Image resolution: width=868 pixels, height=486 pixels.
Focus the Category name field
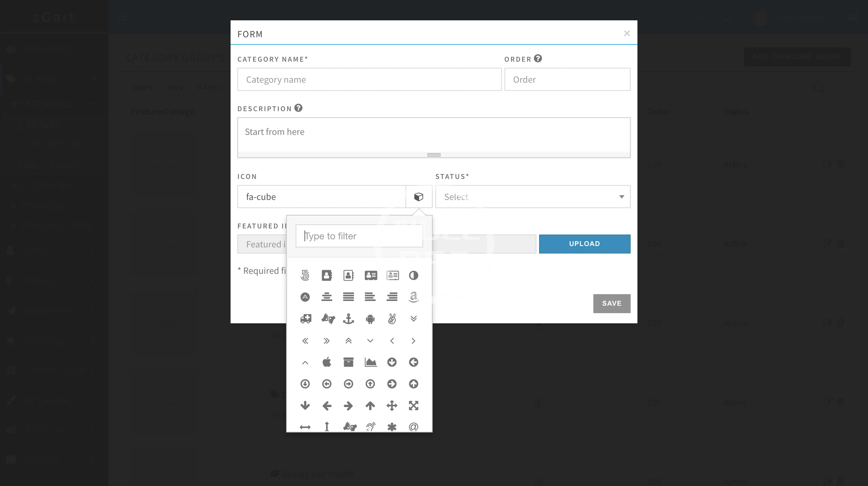point(369,79)
